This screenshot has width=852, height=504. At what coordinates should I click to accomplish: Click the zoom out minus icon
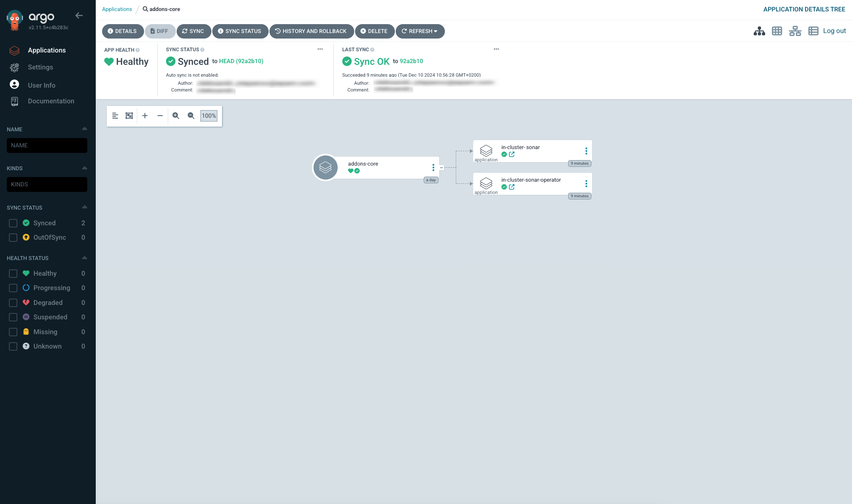(191, 115)
